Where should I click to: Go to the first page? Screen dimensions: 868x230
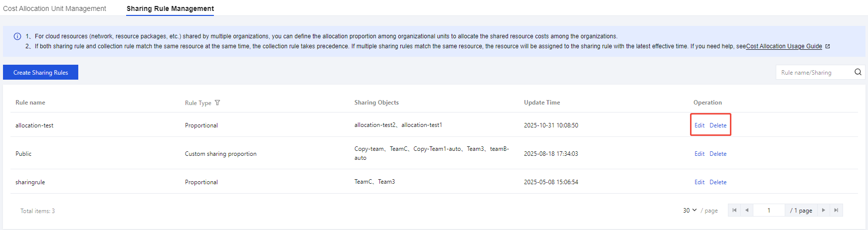pos(734,210)
